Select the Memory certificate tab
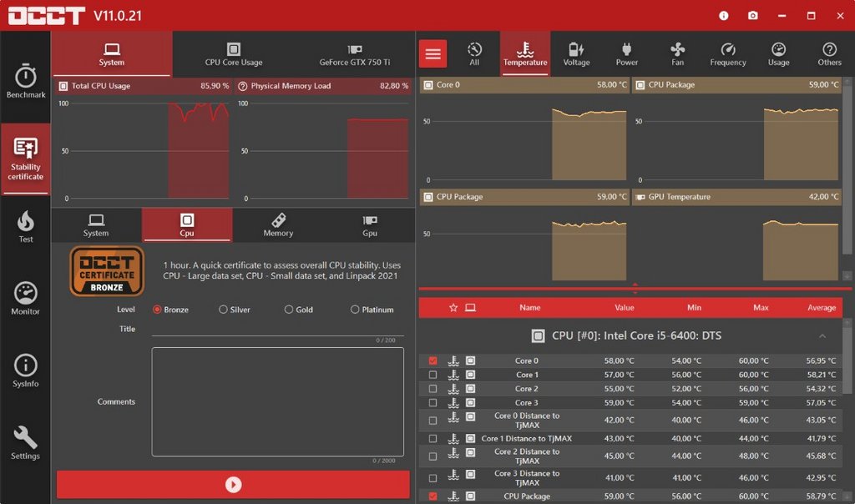 click(278, 225)
